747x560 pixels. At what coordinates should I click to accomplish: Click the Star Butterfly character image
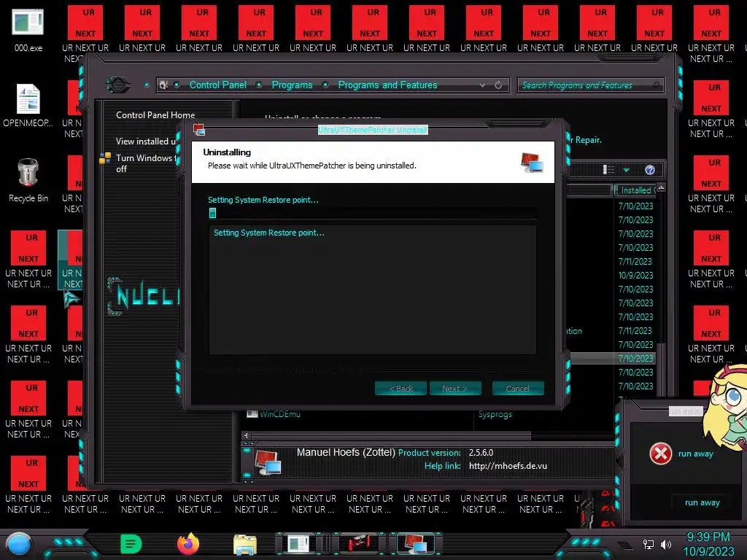tap(727, 406)
